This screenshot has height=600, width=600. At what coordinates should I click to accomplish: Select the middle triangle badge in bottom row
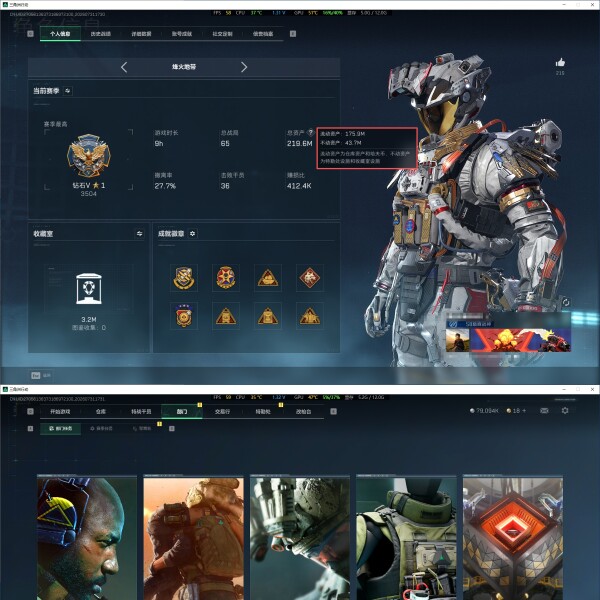268,316
